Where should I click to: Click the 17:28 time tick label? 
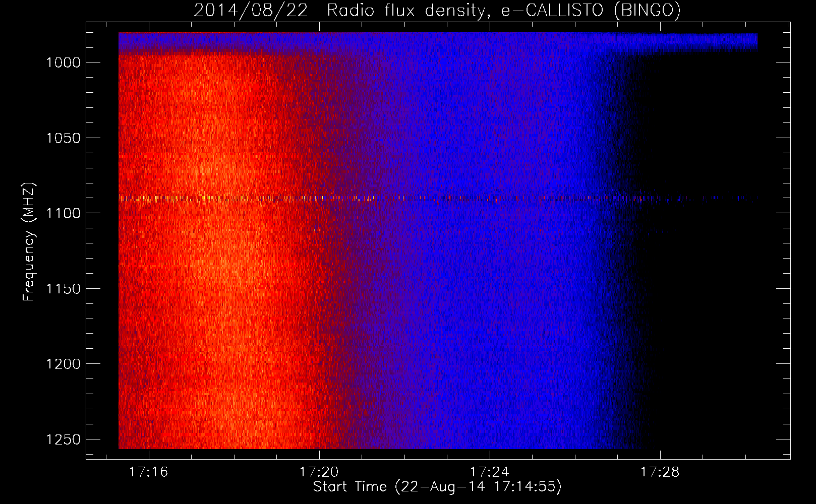point(660,472)
